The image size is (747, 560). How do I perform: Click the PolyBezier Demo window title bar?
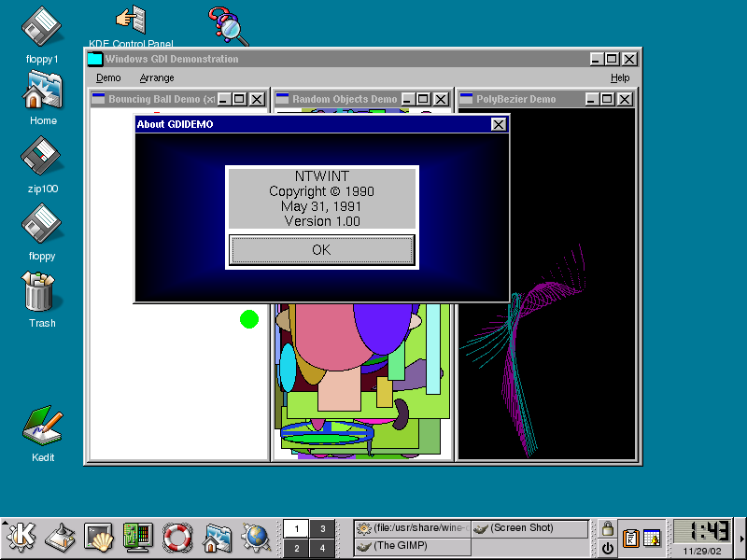tap(523, 99)
